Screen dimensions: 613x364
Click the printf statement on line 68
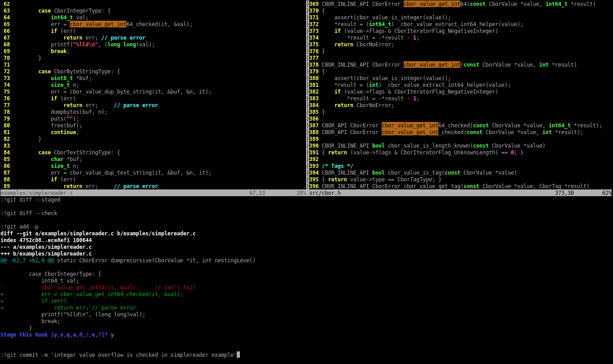click(x=103, y=45)
